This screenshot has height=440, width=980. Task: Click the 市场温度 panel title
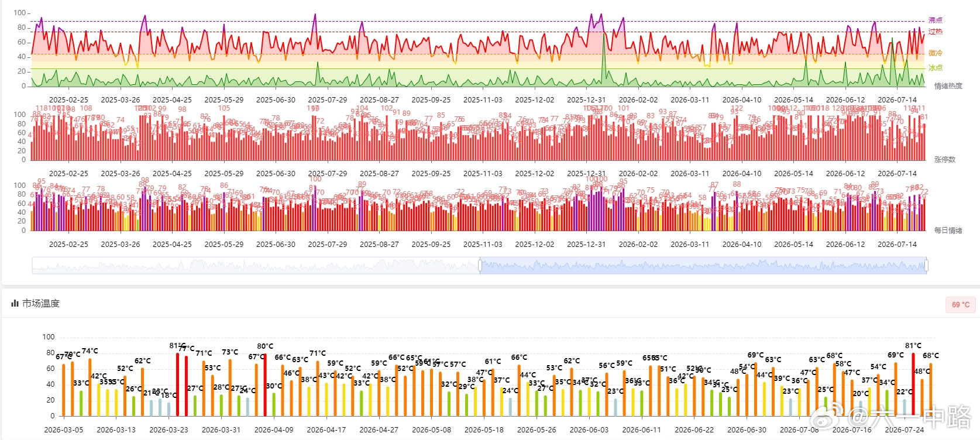[41, 303]
